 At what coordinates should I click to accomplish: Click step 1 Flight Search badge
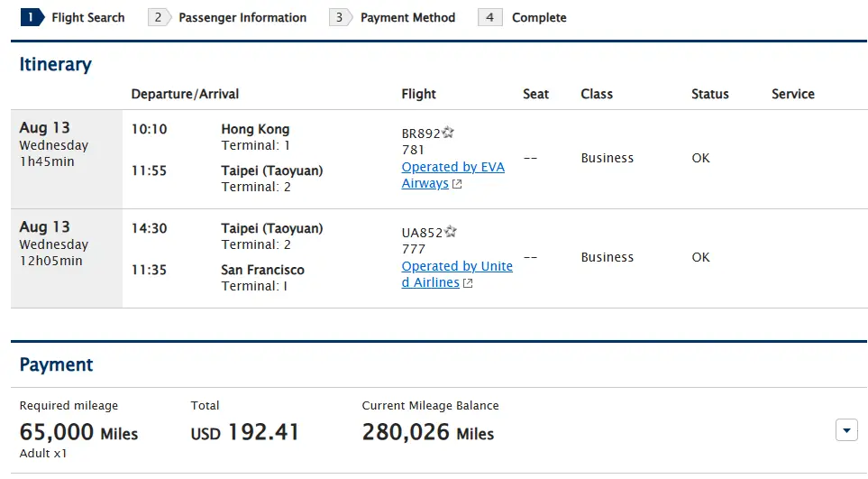32,18
